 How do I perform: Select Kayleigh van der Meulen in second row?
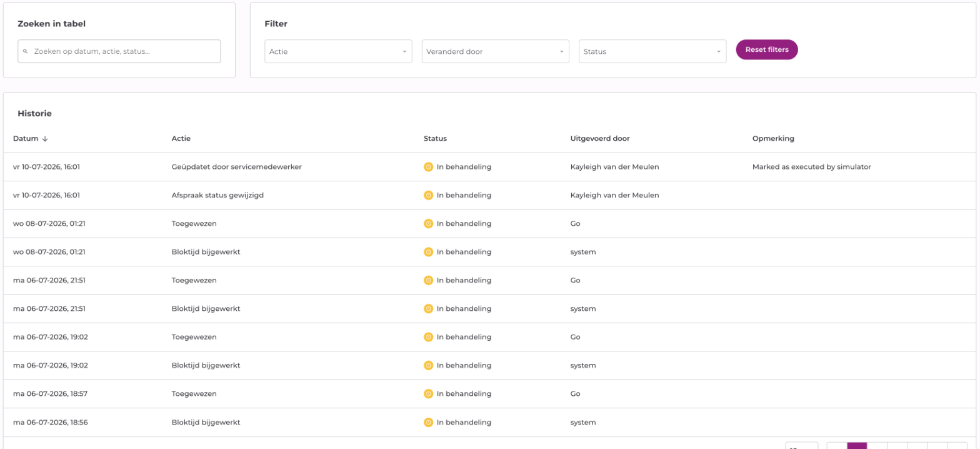(614, 195)
